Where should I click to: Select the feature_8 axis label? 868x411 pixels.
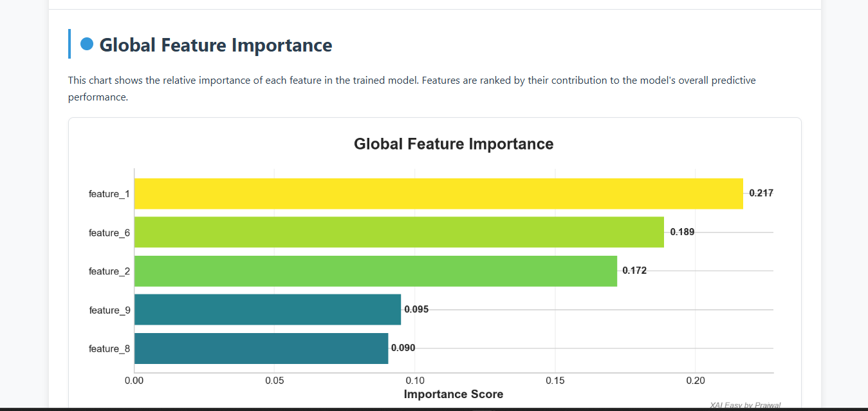(x=109, y=349)
